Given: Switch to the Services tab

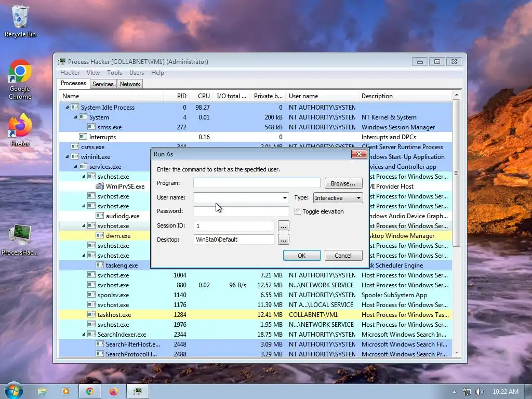Looking at the screenshot, I should [x=103, y=84].
